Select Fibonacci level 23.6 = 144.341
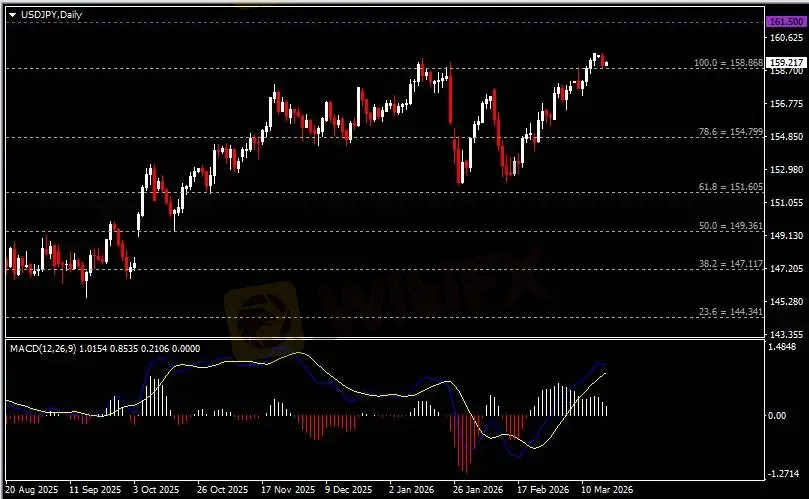 [731, 312]
